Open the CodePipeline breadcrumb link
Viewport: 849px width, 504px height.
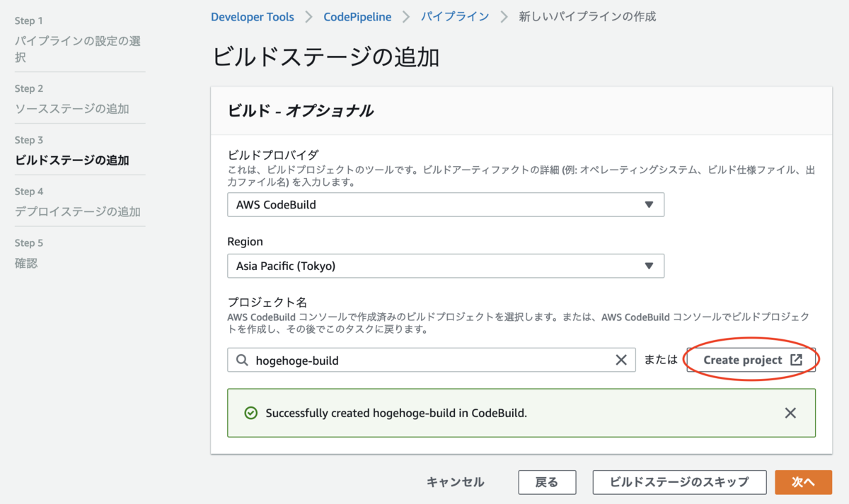tap(357, 16)
